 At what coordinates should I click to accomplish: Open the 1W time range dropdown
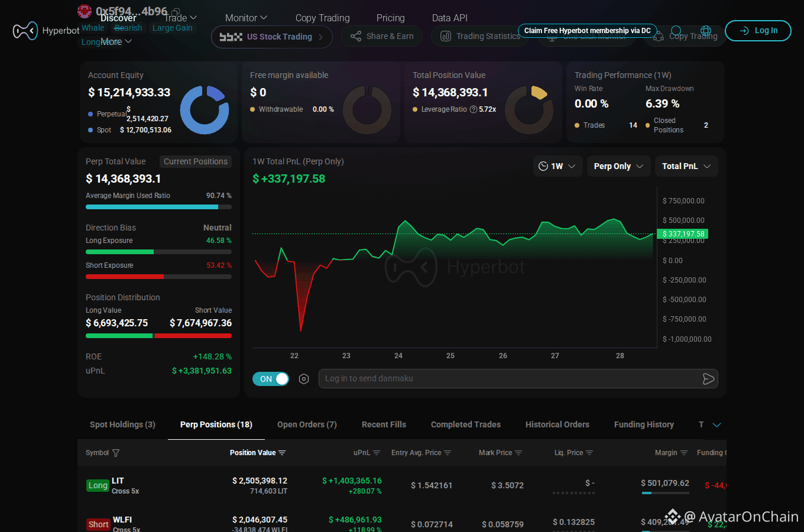click(x=557, y=166)
